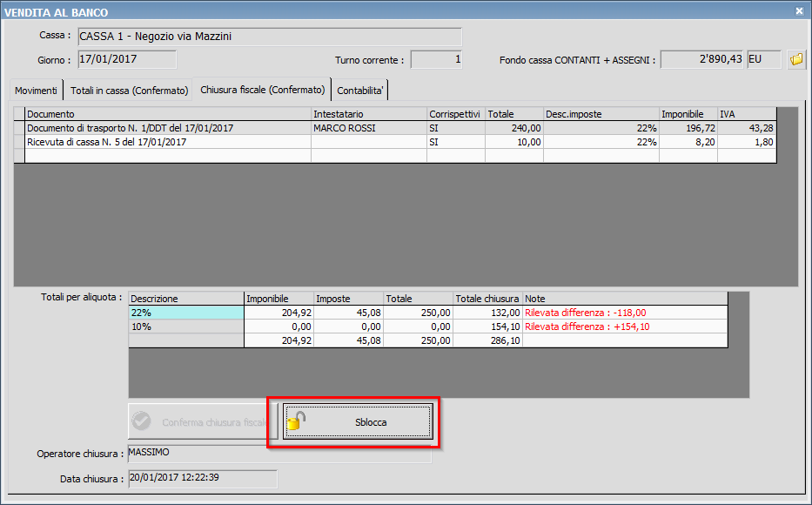The image size is (812, 505).
Task: Click the Note column header
Action: click(625, 299)
